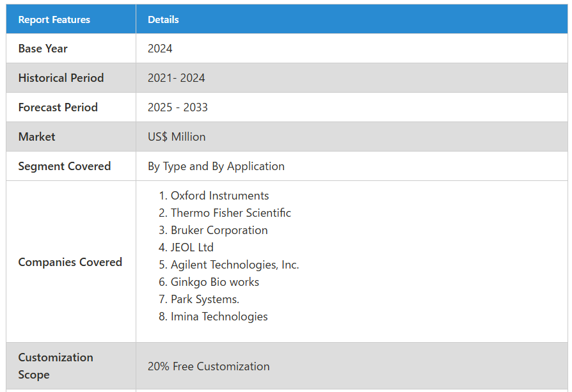This screenshot has width=572, height=392.
Task: Select the "Park Systems." entry
Action: point(205,299)
